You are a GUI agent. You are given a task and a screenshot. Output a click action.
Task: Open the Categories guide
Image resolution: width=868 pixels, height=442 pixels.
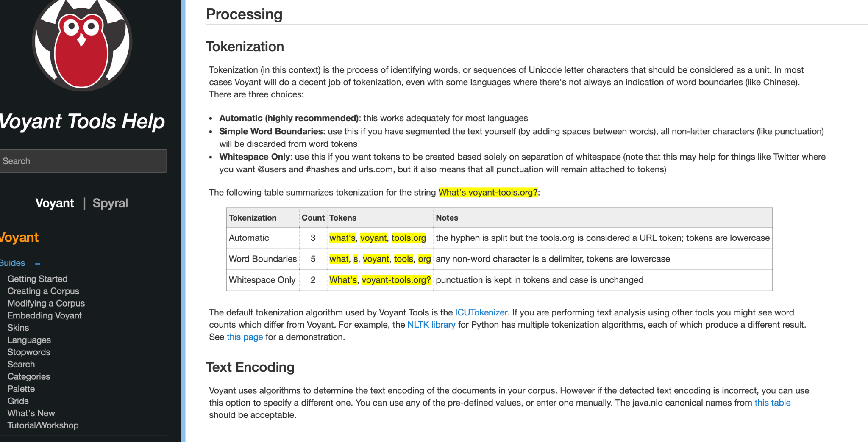coord(28,376)
